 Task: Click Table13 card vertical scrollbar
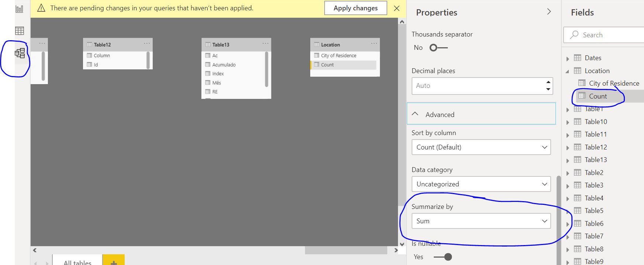tap(266, 69)
